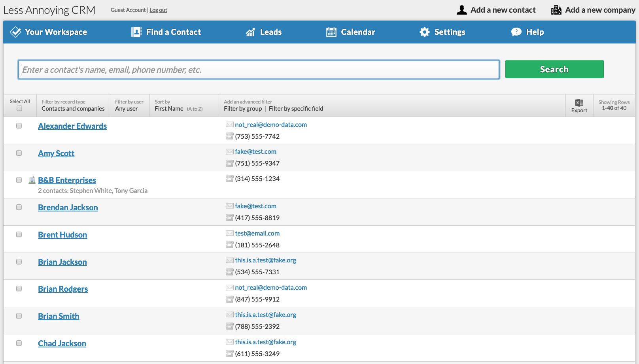Click the phone icon beside (417) 555-8819
639x364 pixels.
coord(230,218)
